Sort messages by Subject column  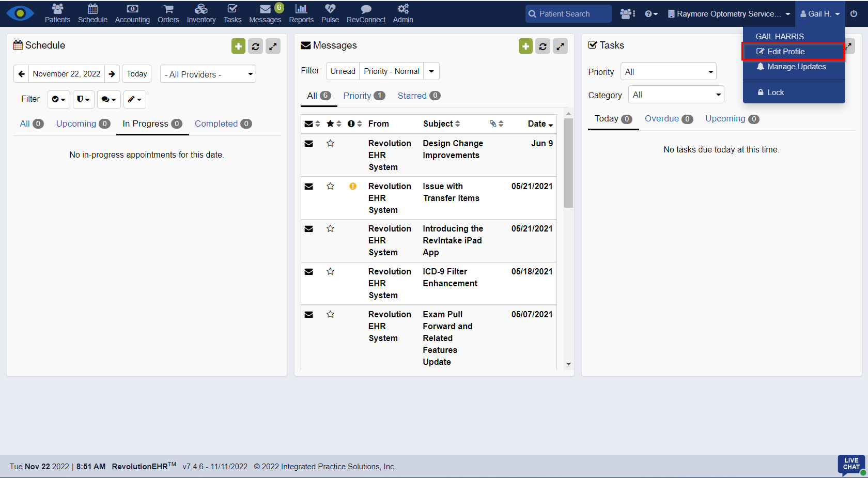pos(442,124)
